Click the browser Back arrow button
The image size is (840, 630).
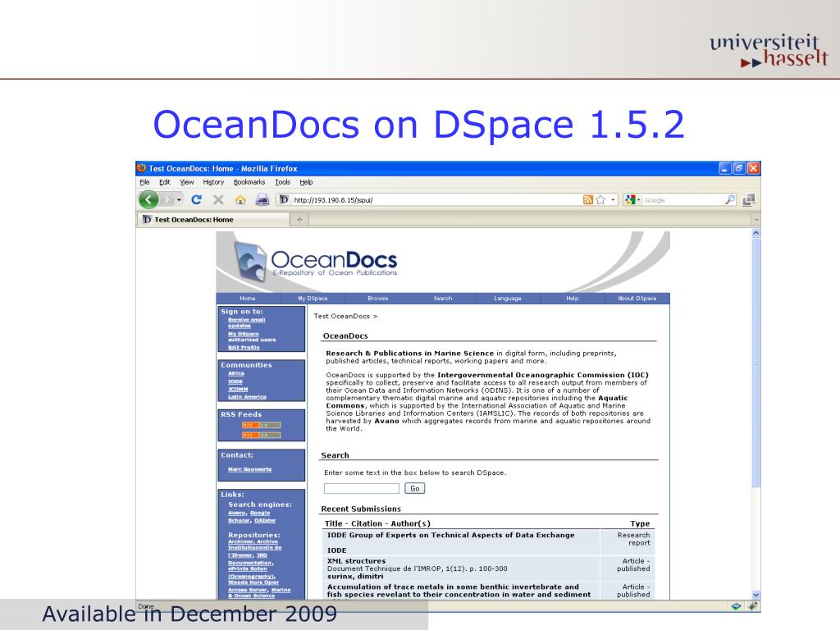[148, 200]
